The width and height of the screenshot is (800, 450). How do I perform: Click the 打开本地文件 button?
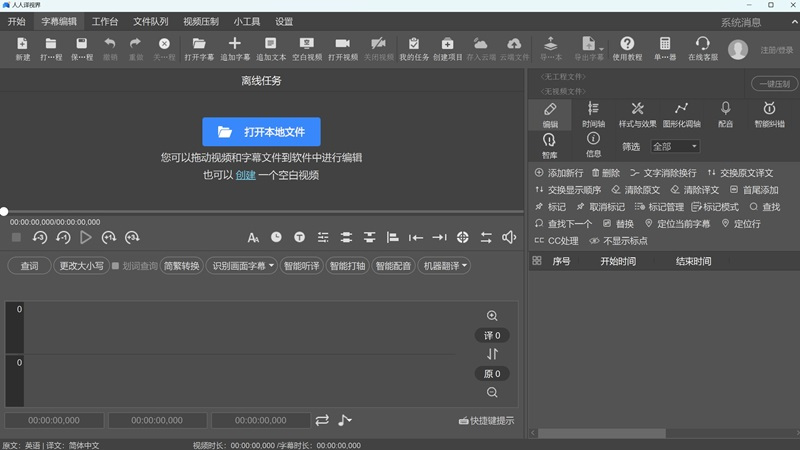click(x=261, y=132)
